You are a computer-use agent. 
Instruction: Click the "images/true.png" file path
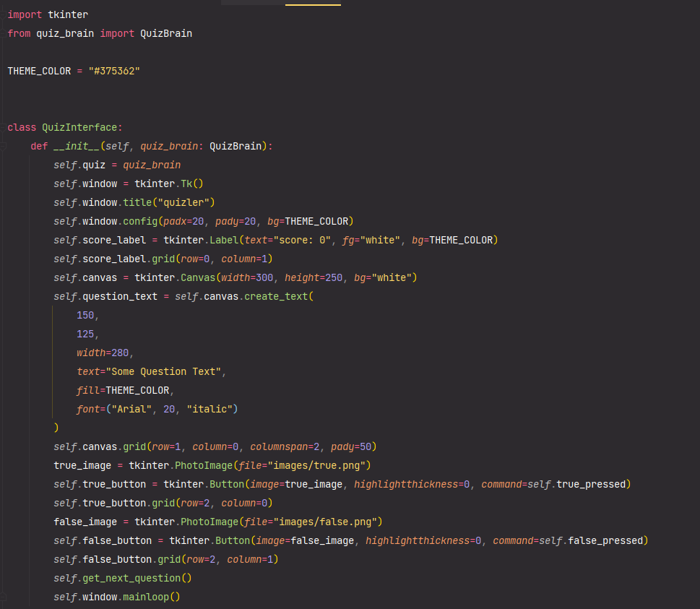coord(316,465)
